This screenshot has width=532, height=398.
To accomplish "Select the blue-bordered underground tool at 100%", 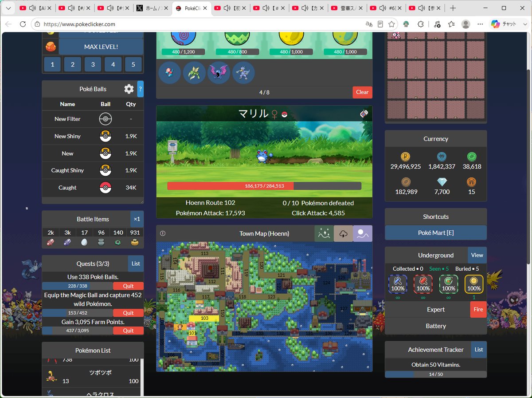I will [398, 284].
